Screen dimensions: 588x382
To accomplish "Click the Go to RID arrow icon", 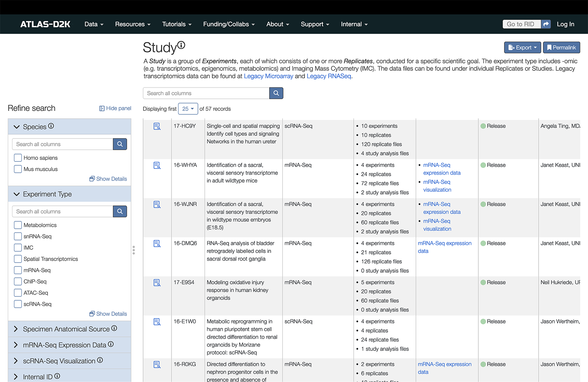I will coord(546,24).
